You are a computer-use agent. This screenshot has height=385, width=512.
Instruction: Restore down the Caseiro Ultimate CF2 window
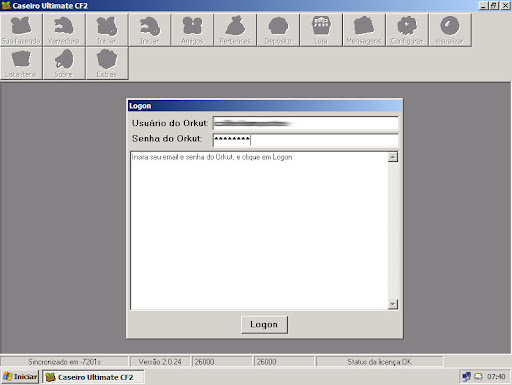click(x=494, y=6)
